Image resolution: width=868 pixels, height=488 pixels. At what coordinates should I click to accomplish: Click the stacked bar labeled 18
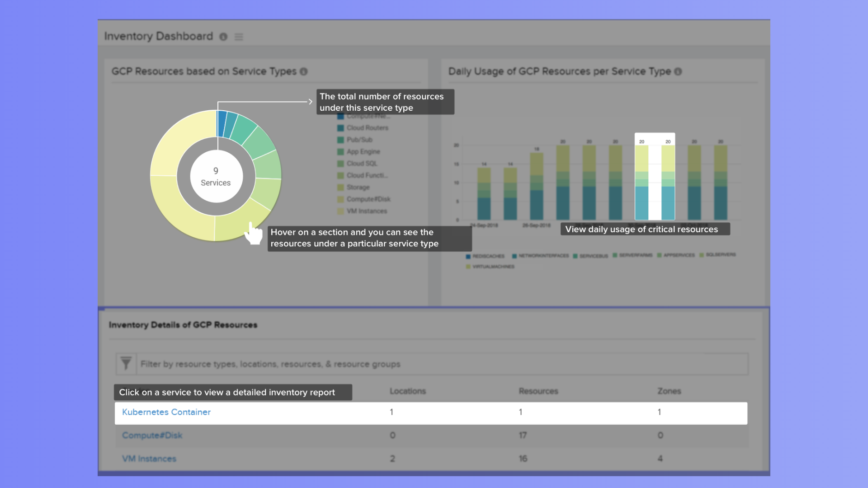click(537, 186)
